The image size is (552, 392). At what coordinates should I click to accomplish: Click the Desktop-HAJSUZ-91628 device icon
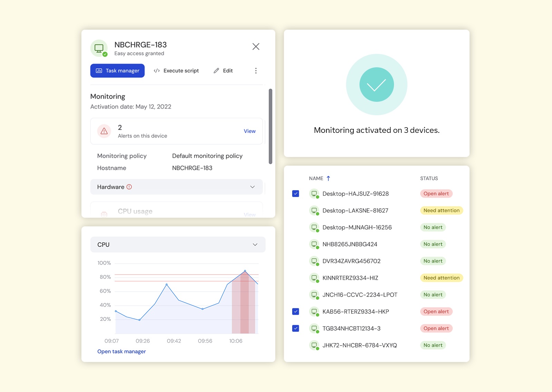coord(314,194)
